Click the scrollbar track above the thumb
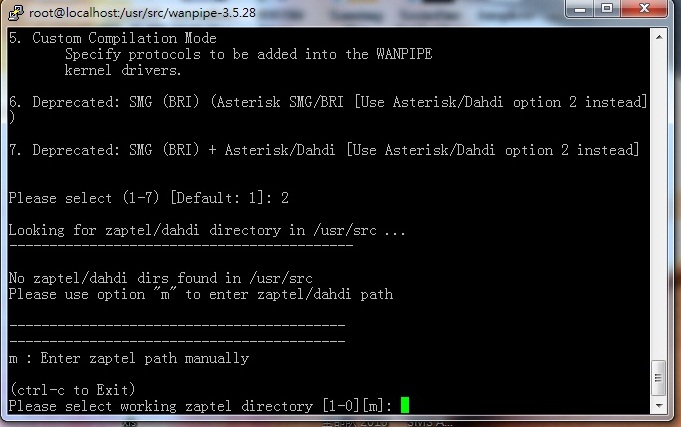Image resolution: width=681 pixels, height=427 pixels. pos(659,202)
